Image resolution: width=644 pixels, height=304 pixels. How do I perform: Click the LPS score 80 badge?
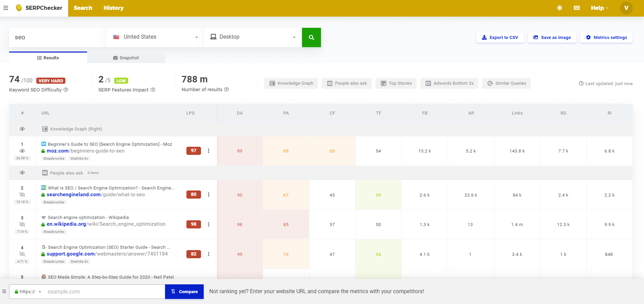coord(194,195)
